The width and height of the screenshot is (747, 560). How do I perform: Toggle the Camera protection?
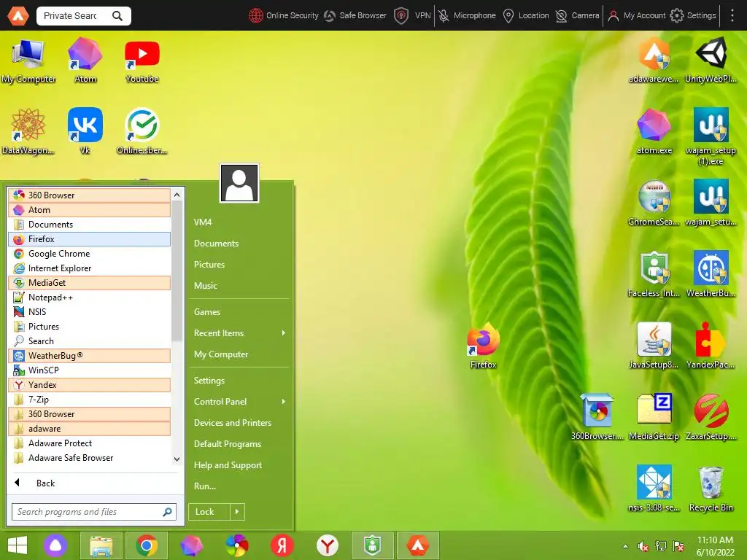click(x=578, y=16)
